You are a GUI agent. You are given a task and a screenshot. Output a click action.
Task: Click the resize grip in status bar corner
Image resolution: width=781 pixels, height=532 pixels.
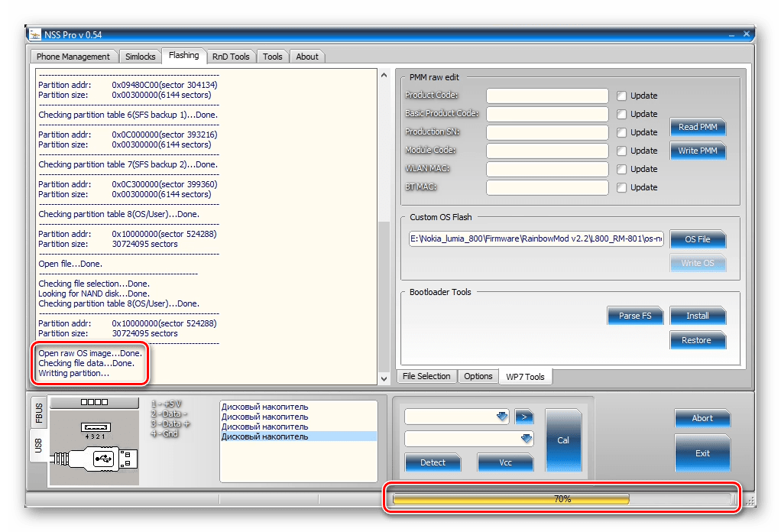(750, 500)
